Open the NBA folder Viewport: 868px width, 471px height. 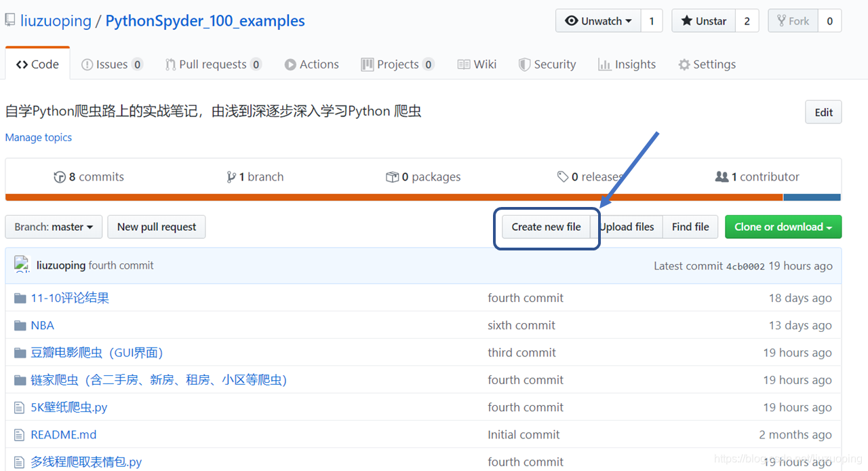(x=42, y=326)
